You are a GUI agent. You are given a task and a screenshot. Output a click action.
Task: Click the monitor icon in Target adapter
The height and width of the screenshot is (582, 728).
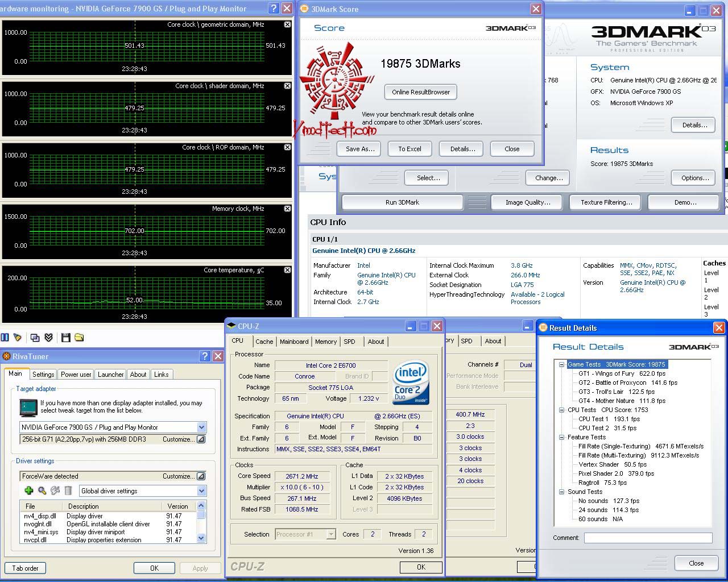coord(28,408)
